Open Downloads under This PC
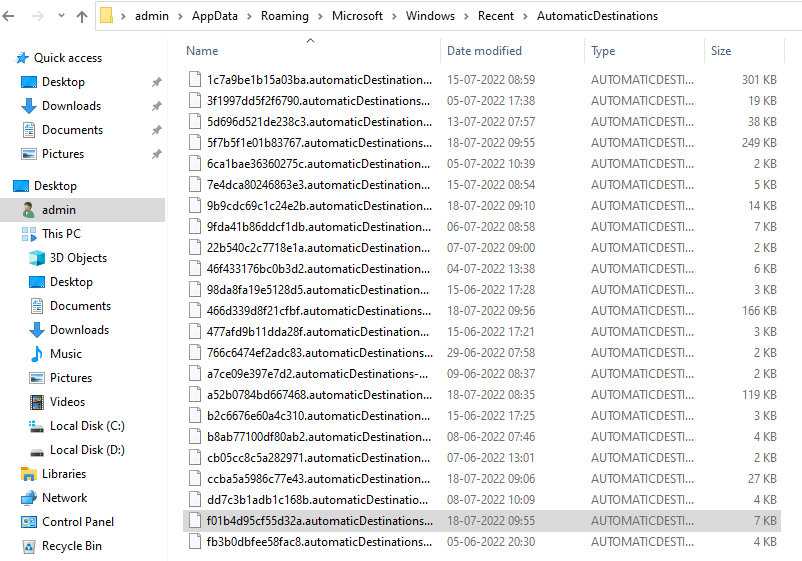Image resolution: width=802 pixels, height=561 pixels. tap(79, 330)
